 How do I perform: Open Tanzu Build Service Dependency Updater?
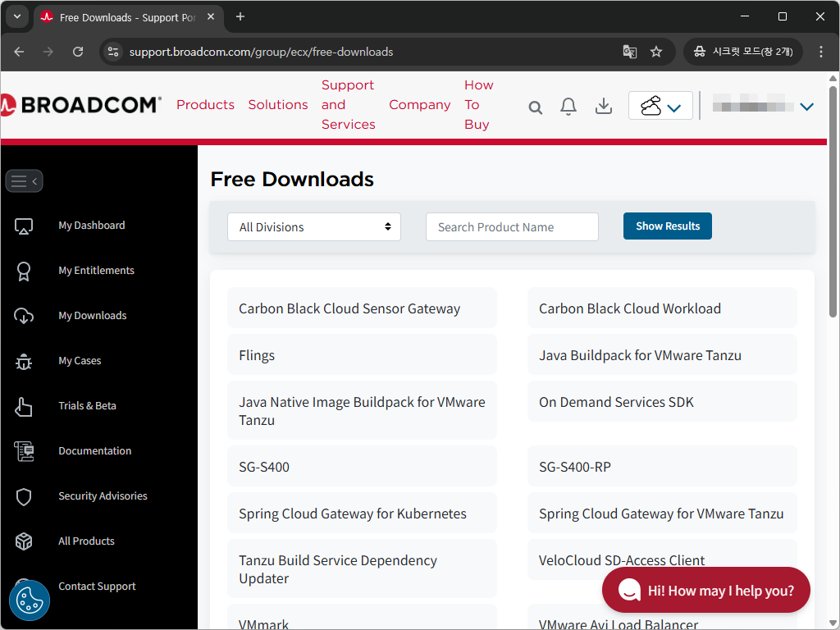(x=362, y=568)
